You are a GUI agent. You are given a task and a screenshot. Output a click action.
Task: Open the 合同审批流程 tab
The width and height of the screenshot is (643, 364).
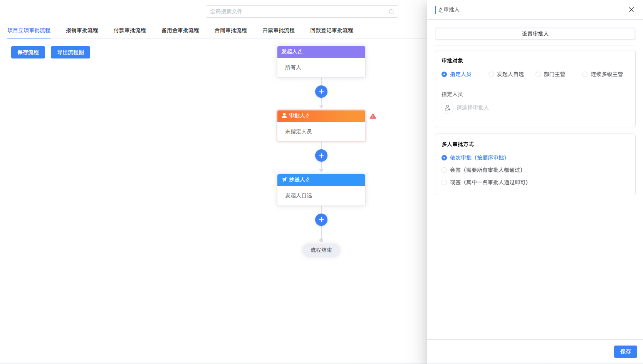[x=230, y=30]
